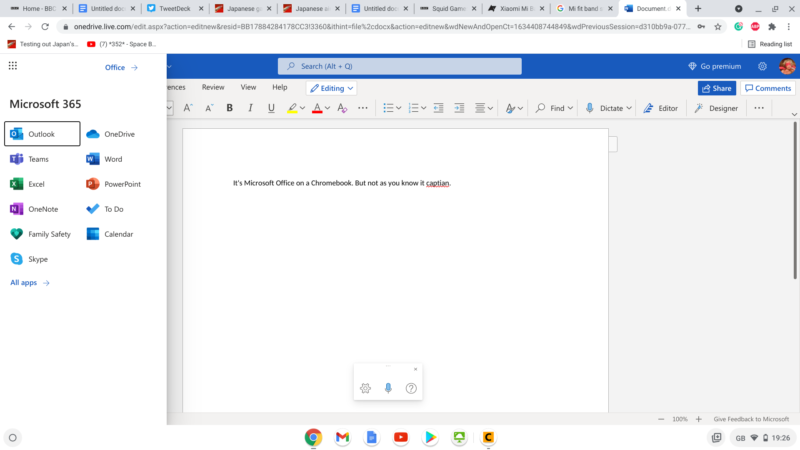Apply the yellow text highlight color
Screen dimensions: 800x450
click(x=292, y=108)
